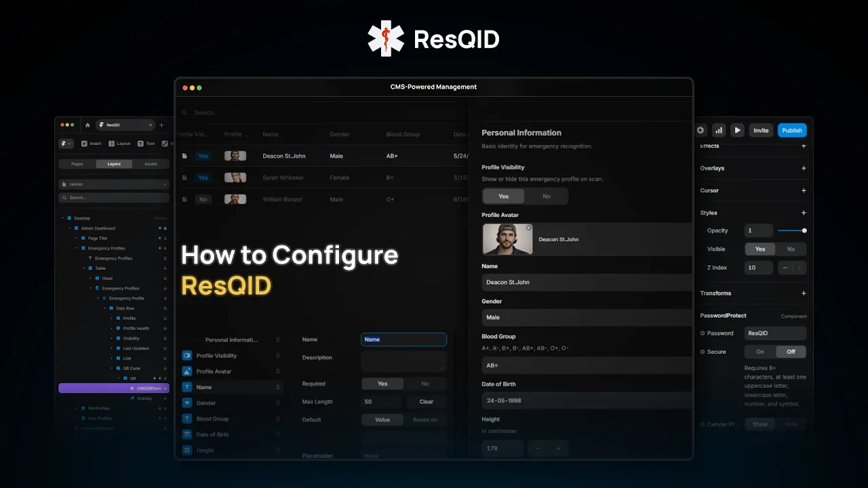Open the analytics bar chart icon
The image size is (868, 488).
pyautogui.click(x=719, y=130)
